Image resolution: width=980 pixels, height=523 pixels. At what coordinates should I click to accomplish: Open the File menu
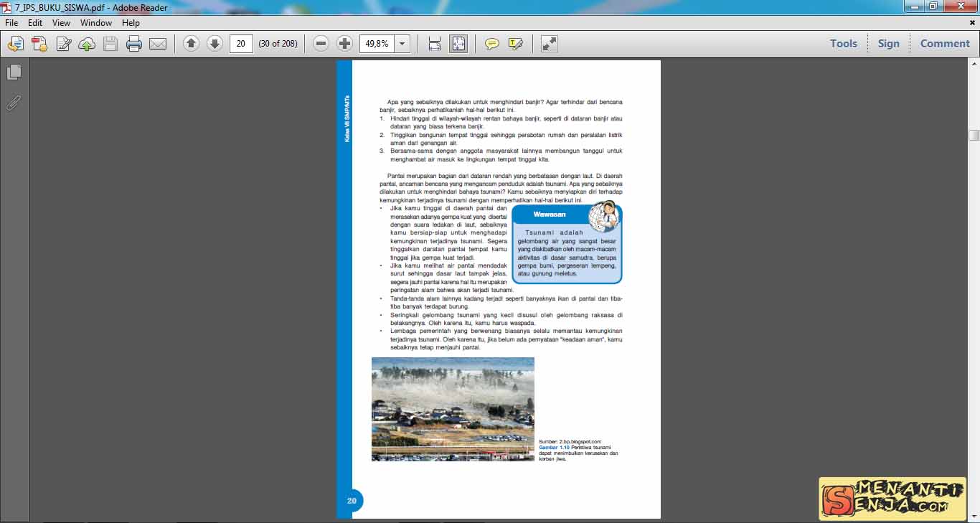(x=11, y=23)
